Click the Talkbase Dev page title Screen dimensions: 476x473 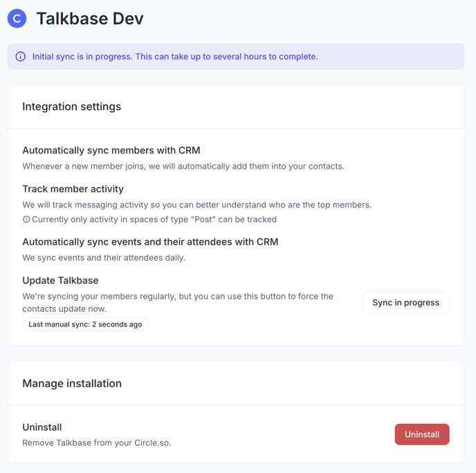pos(90,19)
